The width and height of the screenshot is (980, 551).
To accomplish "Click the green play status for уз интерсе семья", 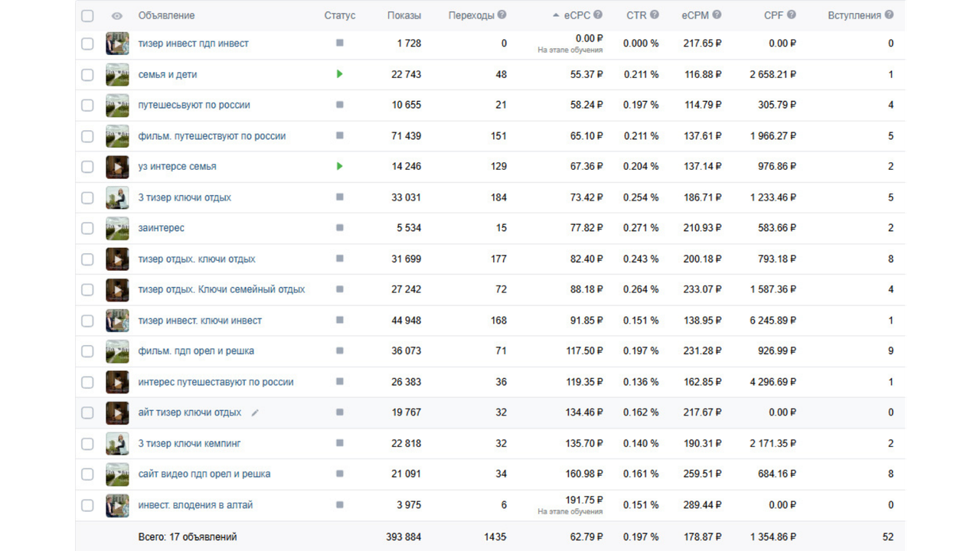I will (339, 166).
